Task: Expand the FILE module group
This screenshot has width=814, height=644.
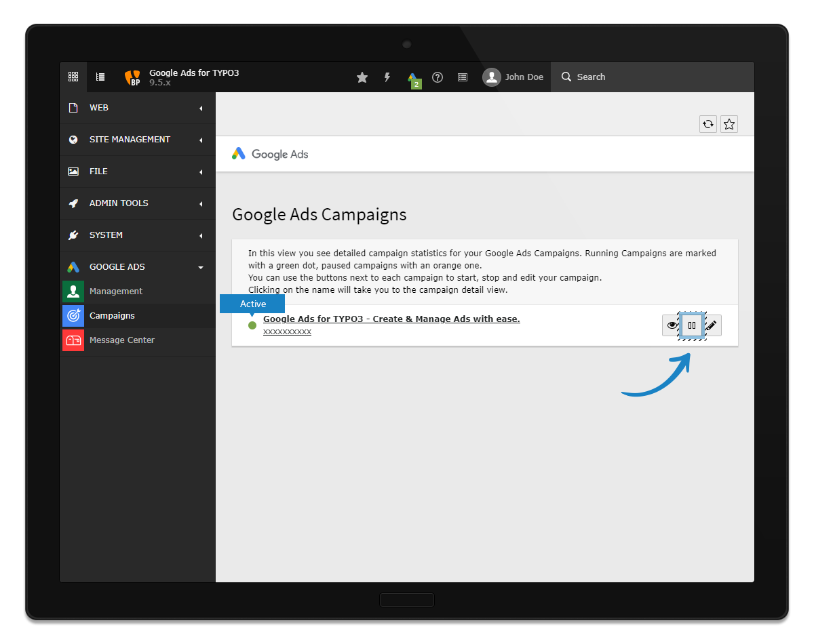Action: pos(138,172)
